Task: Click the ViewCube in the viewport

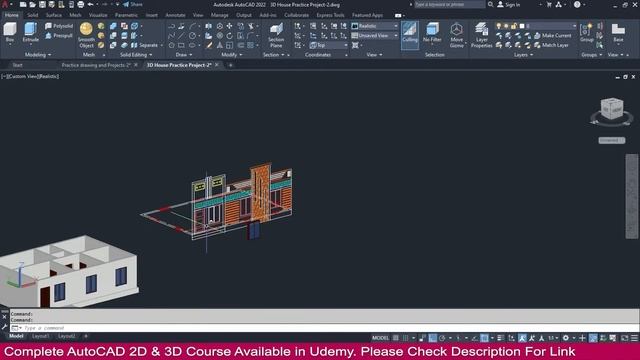Action: (612, 109)
